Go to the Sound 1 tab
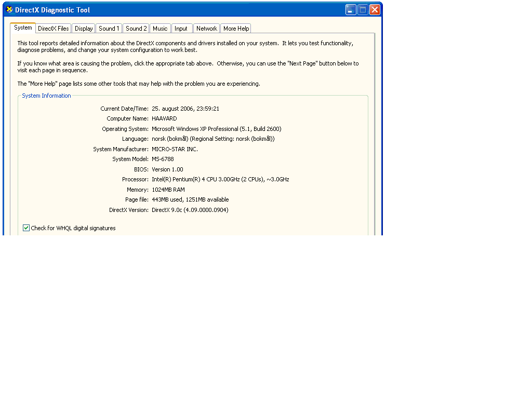 (x=109, y=29)
